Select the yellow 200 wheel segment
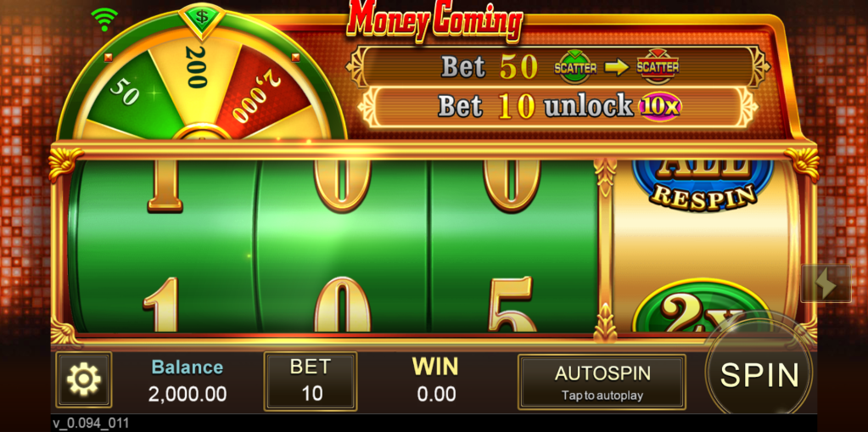 click(197, 72)
